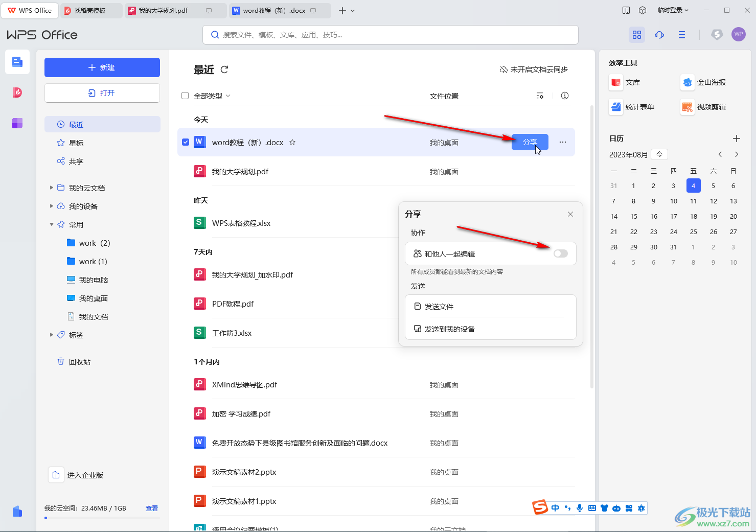Open the 金山海报 tool
This screenshot has width=756, height=532.
(703, 82)
